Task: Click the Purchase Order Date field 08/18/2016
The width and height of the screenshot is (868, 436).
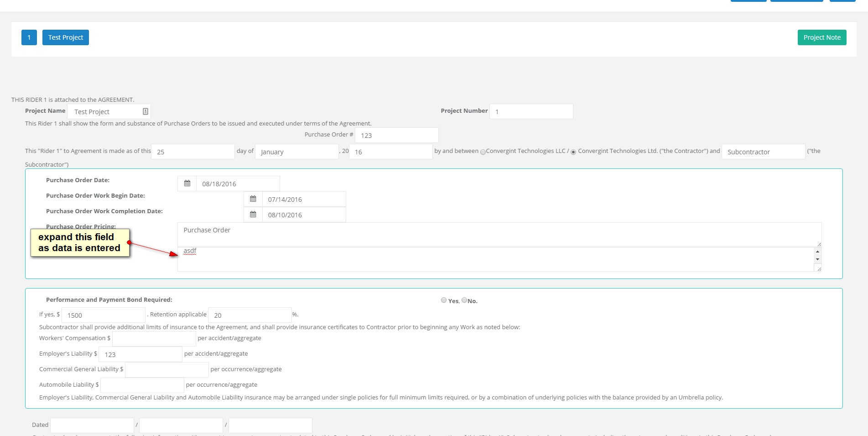Action: click(238, 184)
